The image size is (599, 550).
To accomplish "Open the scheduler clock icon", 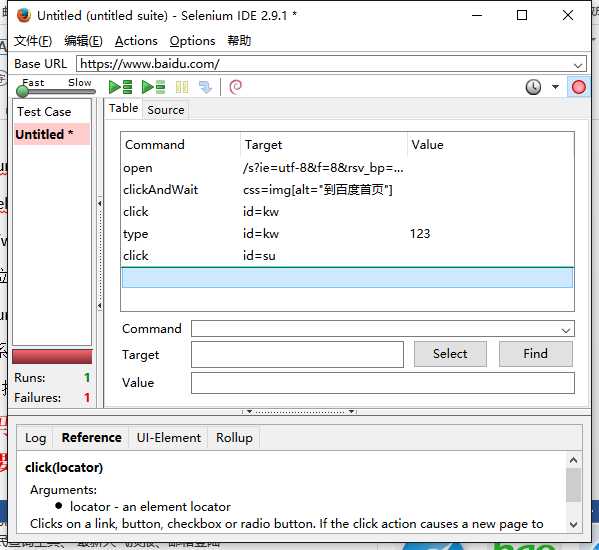I will [x=533, y=87].
